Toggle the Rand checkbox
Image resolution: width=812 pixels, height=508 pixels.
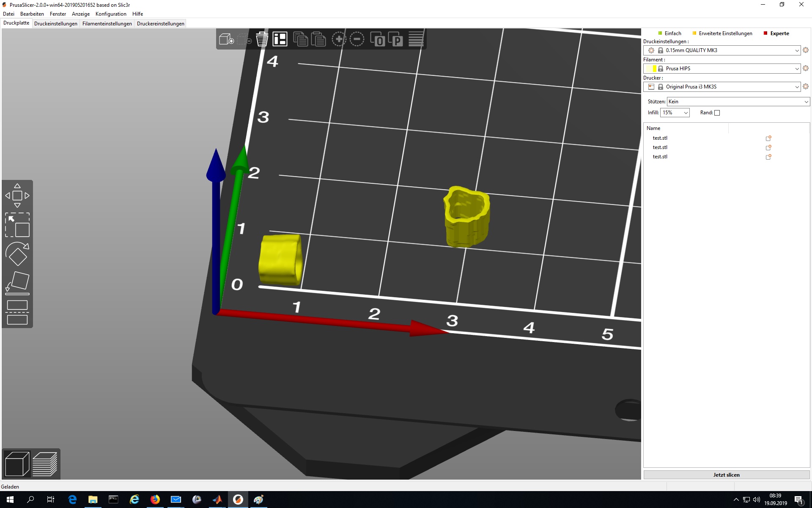717,113
